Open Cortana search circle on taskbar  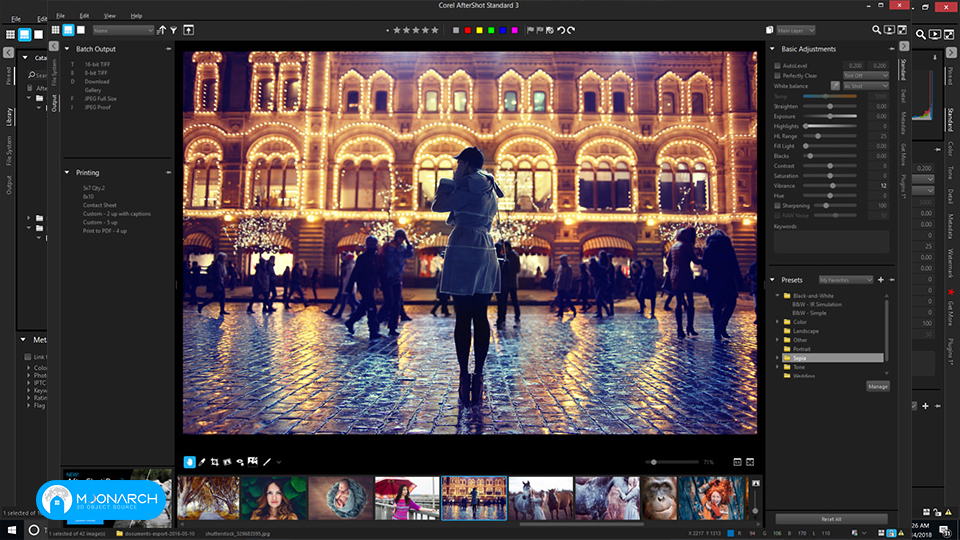pyautogui.click(x=34, y=530)
